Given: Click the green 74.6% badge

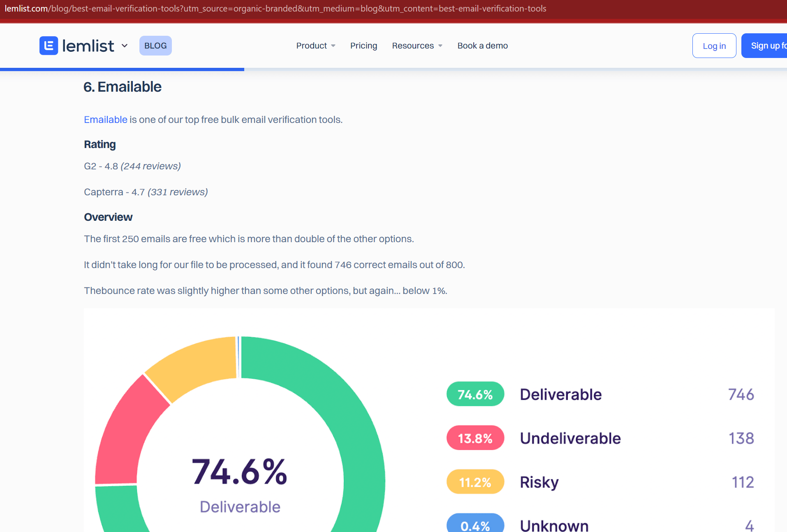Looking at the screenshot, I should click(475, 394).
